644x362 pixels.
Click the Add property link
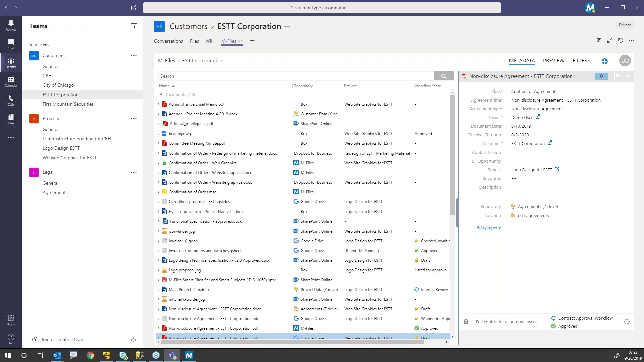click(x=488, y=227)
